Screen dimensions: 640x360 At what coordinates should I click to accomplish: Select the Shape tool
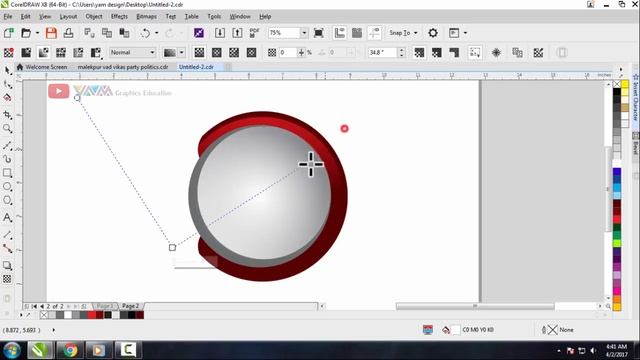[7, 84]
